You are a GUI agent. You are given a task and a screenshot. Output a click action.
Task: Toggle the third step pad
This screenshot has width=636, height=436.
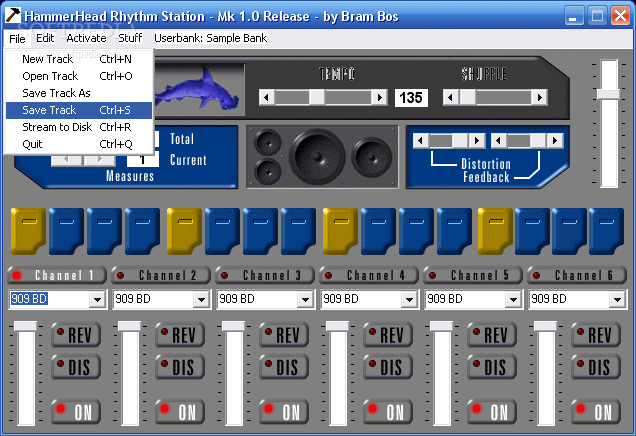[104, 231]
